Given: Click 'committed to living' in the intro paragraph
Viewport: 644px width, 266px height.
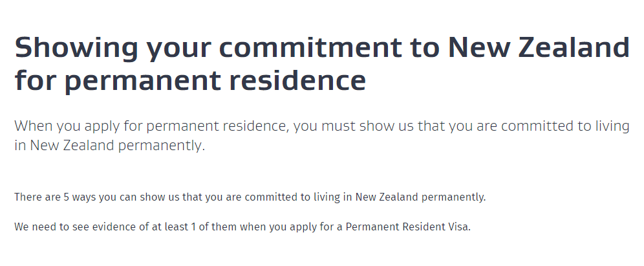Looking at the screenshot, I should (565, 126).
